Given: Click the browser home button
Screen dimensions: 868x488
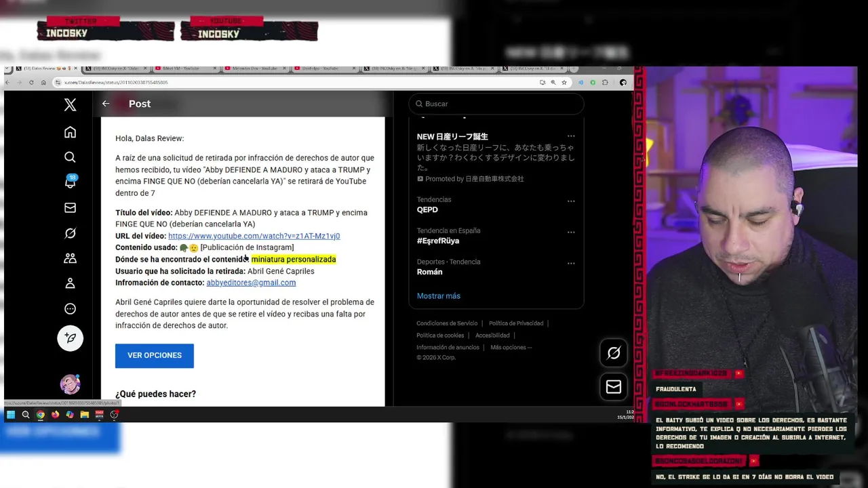Looking at the screenshot, I should click(43, 83).
